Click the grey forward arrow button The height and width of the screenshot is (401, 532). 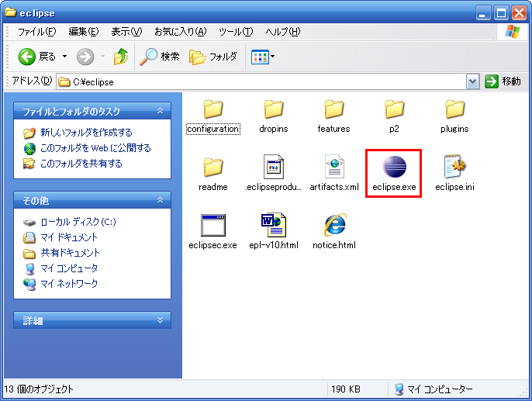[85, 57]
